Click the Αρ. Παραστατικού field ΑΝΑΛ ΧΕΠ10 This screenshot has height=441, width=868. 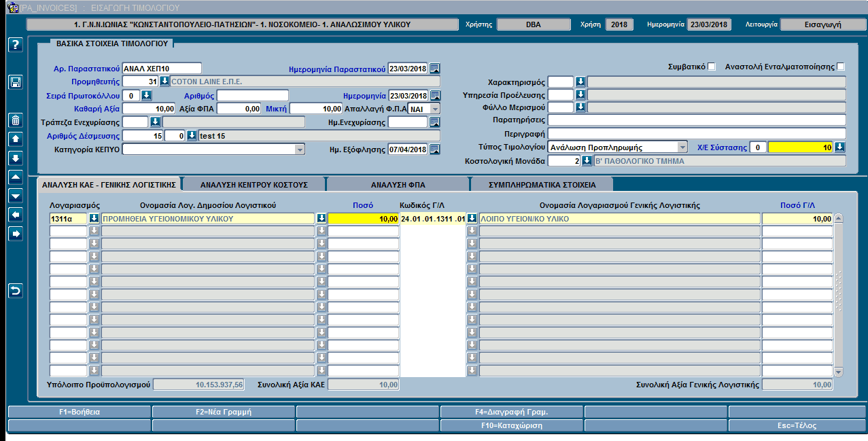click(162, 68)
